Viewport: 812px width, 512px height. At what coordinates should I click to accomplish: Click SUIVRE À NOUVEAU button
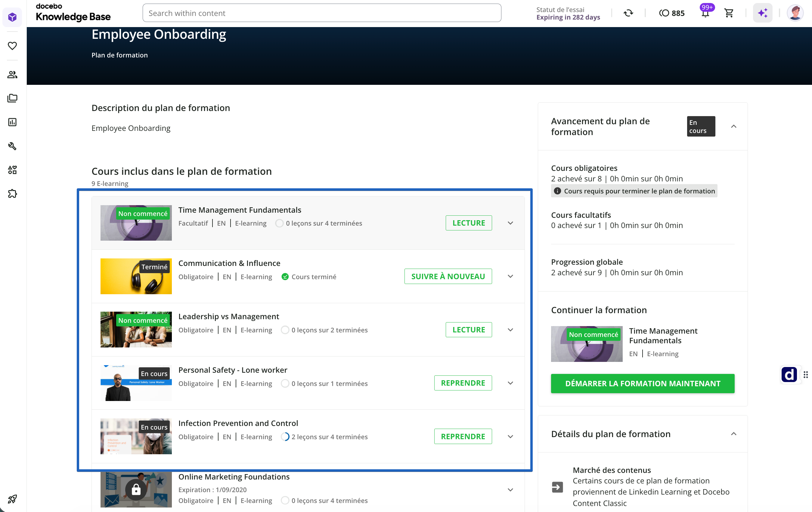448,276
